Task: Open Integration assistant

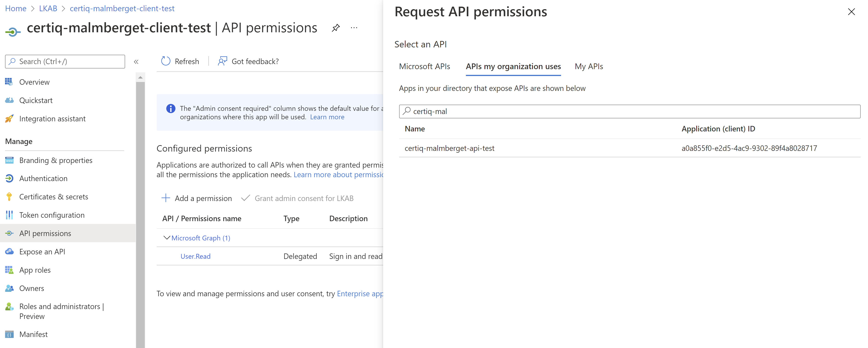Action: (52, 118)
